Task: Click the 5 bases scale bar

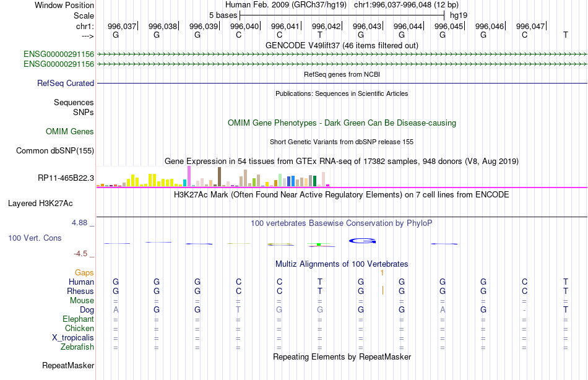Action: click(x=342, y=15)
